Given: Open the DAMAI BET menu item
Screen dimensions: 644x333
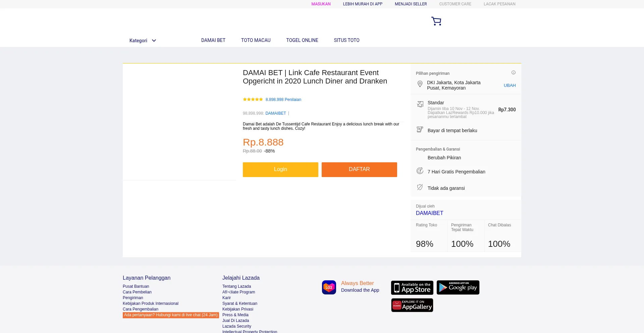Looking at the screenshot, I should tap(213, 40).
